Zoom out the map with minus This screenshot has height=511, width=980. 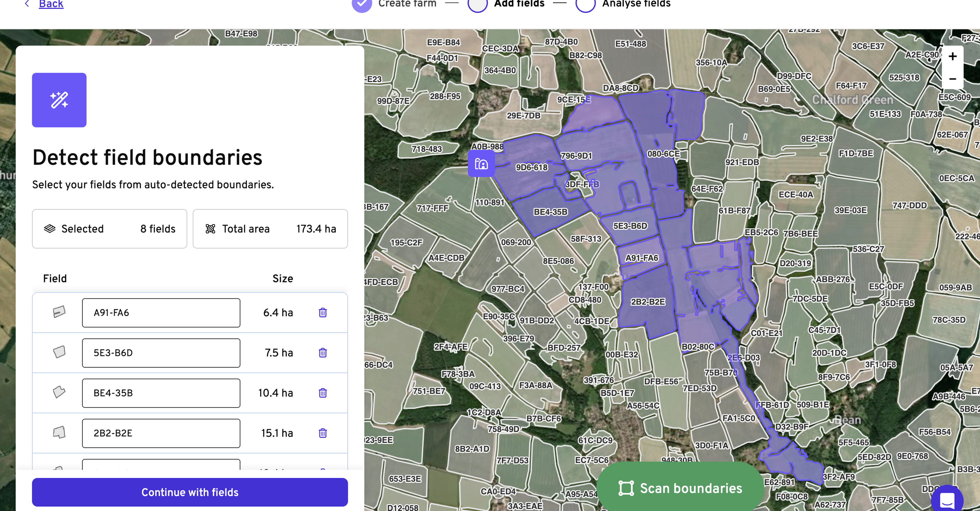(x=952, y=79)
